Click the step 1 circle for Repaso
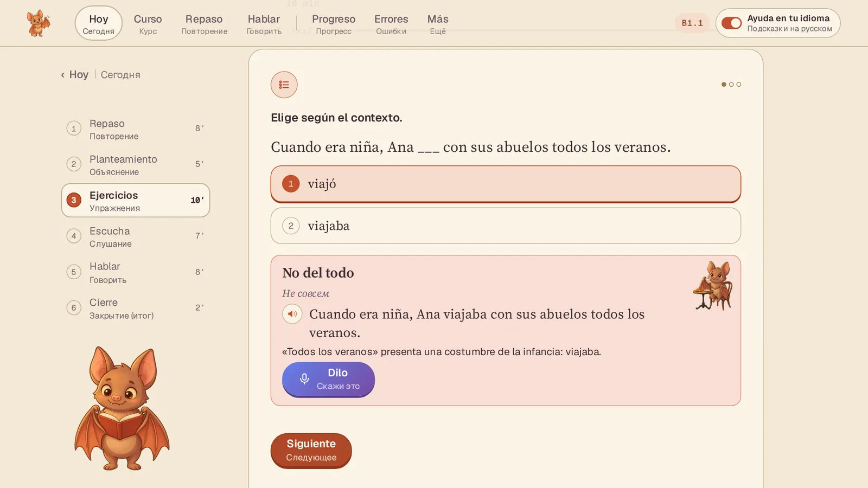 74,129
